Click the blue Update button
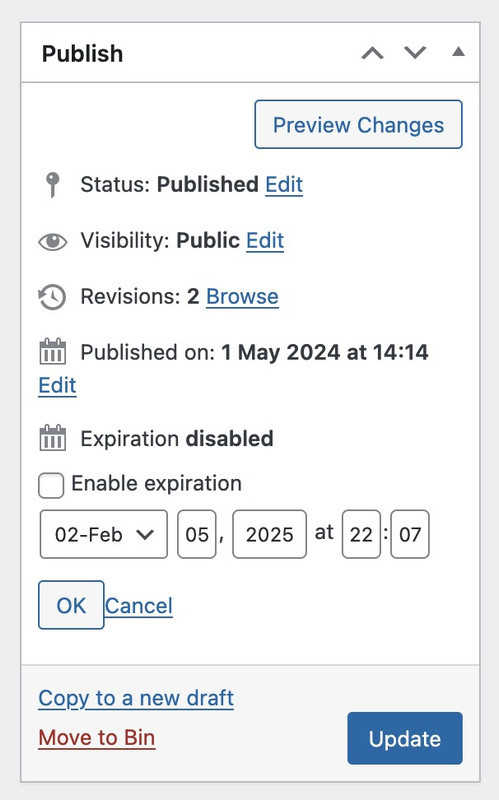 (405, 738)
